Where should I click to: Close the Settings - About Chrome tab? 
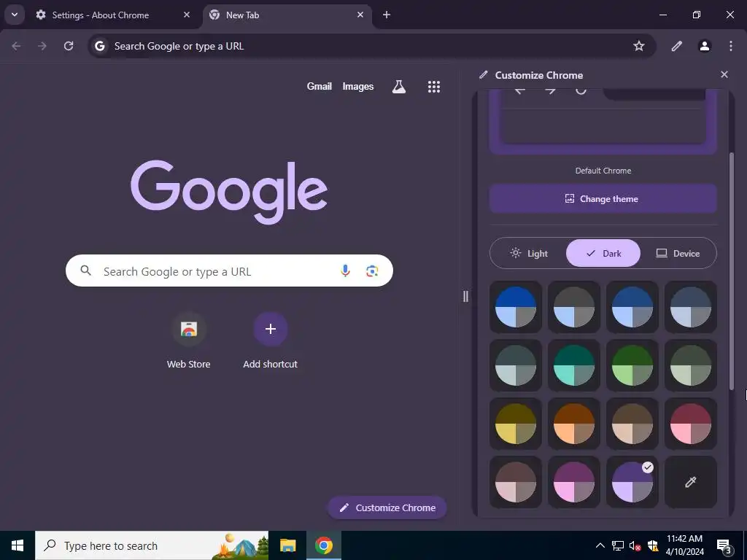[187, 15]
